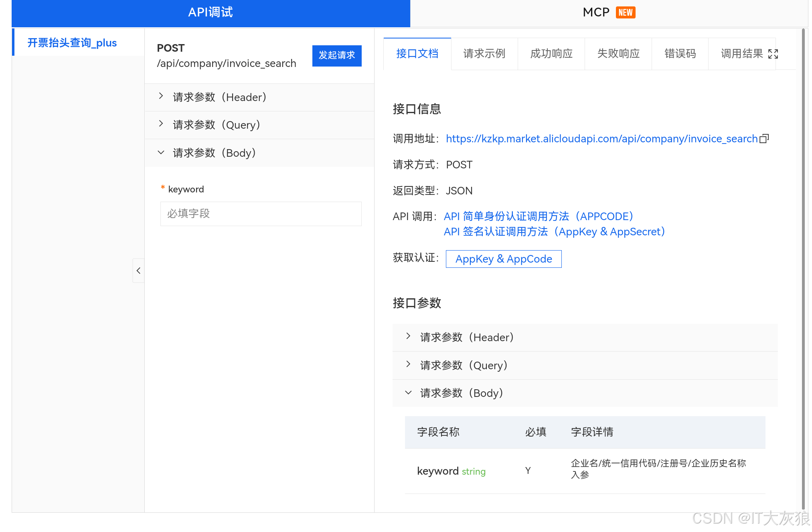
Task: Expand 请求参数 (Header) under 接口参数
Action: pyautogui.click(x=466, y=337)
